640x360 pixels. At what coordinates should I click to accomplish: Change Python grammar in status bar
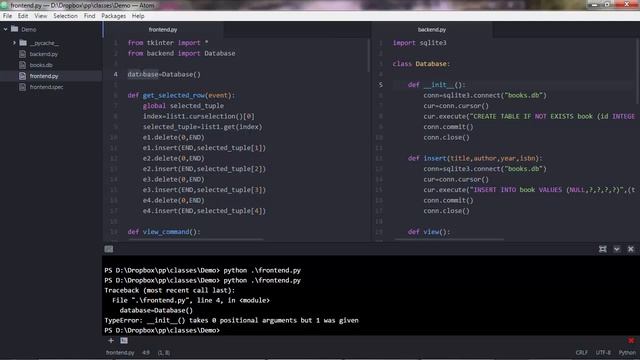[627, 353]
